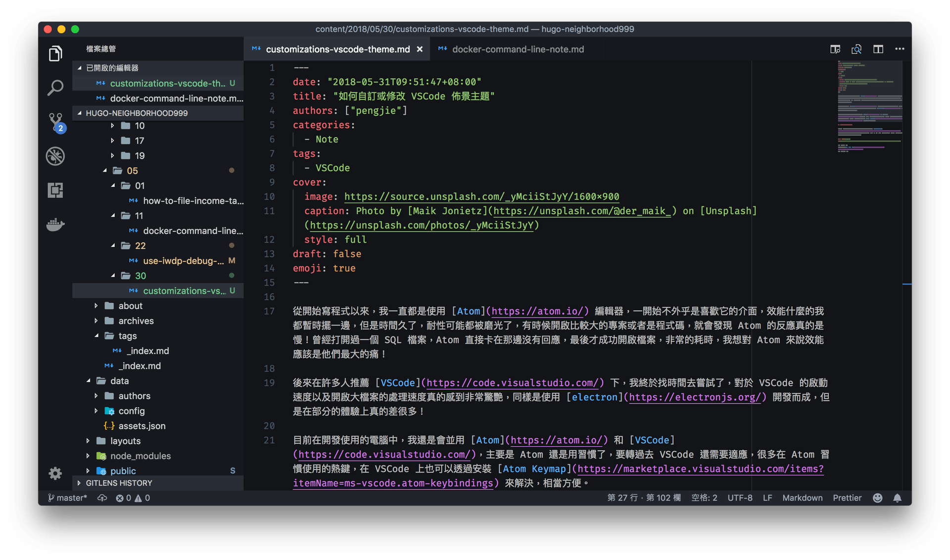The width and height of the screenshot is (950, 560).
Task: Collapse the data folder
Action: (x=158, y=381)
